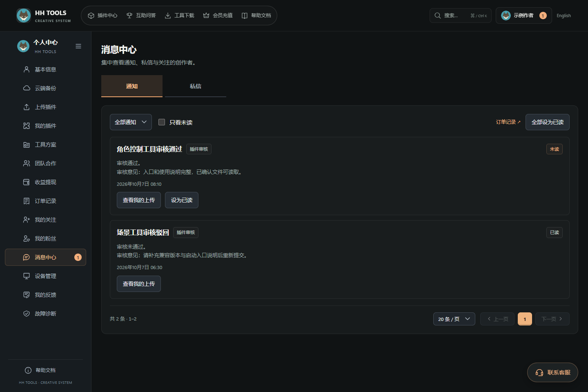Viewport: 588px width, 392px height.
Task: Open the 20 条 / 页 page size dropdown
Action: pos(454,319)
